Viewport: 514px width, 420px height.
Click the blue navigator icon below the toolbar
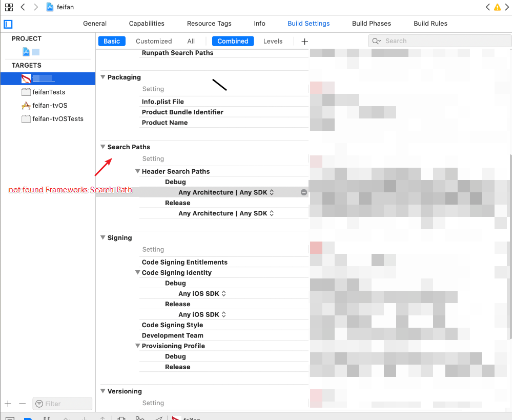pyautogui.click(x=7, y=24)
